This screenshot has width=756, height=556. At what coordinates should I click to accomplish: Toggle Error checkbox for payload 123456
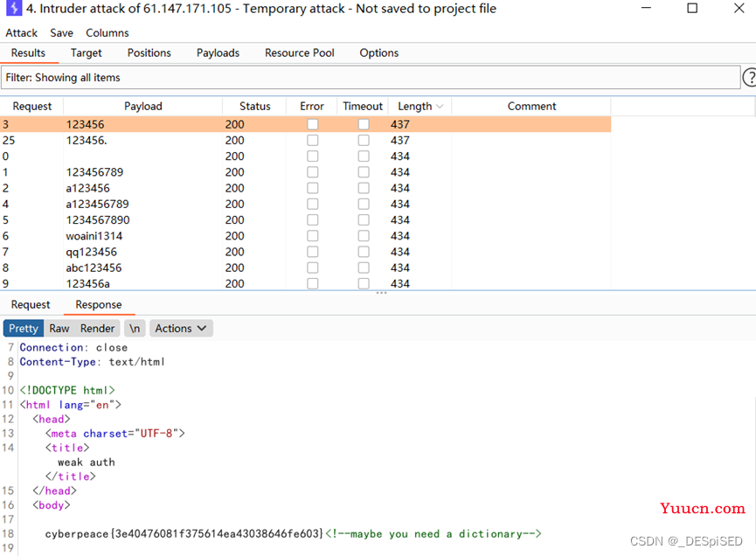312,124
